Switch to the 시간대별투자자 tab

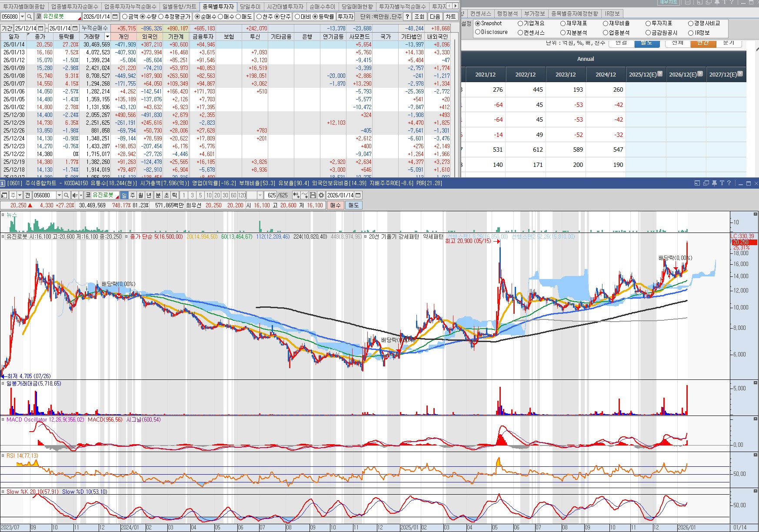pyautogui.click(x=285, y=7)
